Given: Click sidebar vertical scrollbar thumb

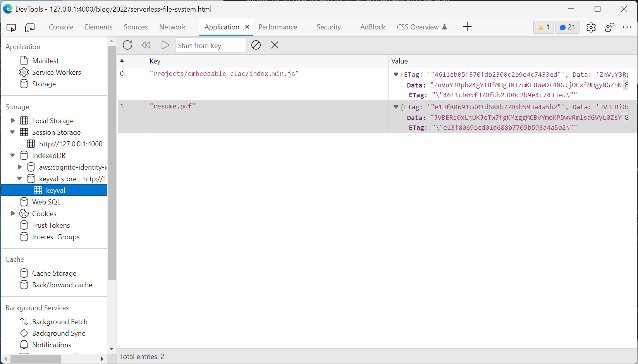Looking at the screenshot, I should tap(112, 163).
